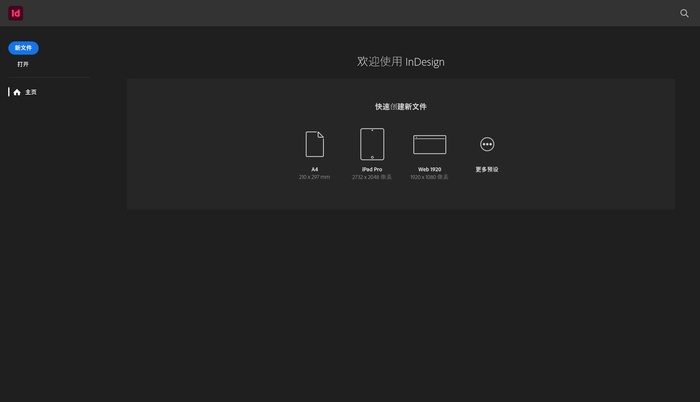Screen dimensions: 700x402
Task: Open more presets via the ellipsis icon
Action: [x=487, y=144]
